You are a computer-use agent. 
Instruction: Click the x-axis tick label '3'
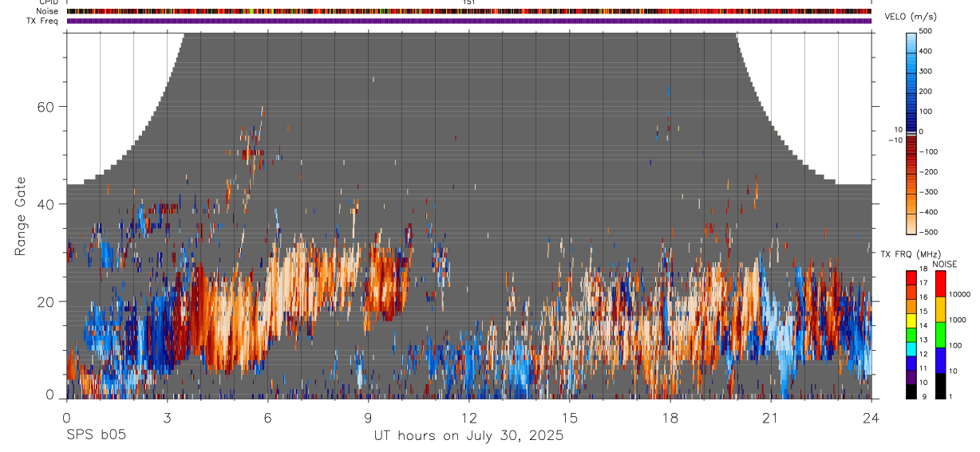(x=167, y=417)
